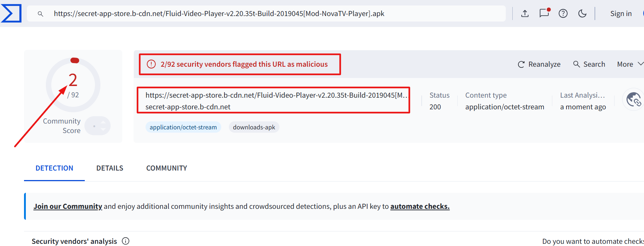Click the Reanalyze button

[539, 64]
